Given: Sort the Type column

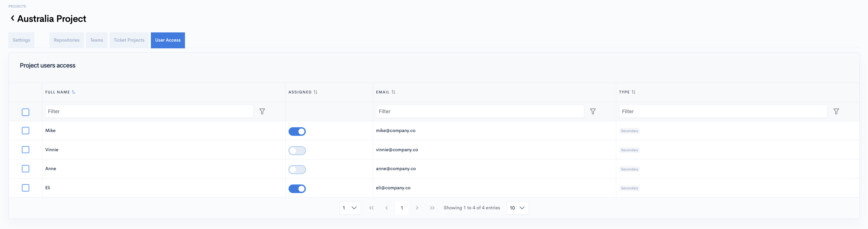Looking at the screenshot, I should click(x=634, y=92).
